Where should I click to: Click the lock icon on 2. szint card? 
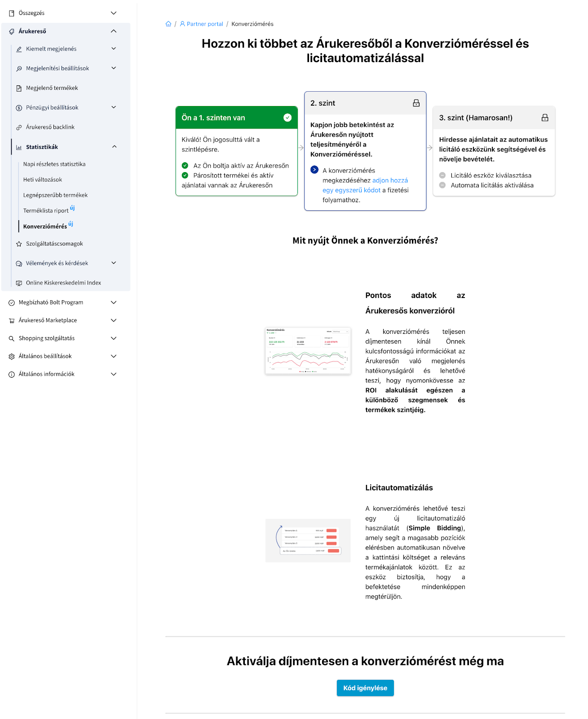click(x=416, y=103)
